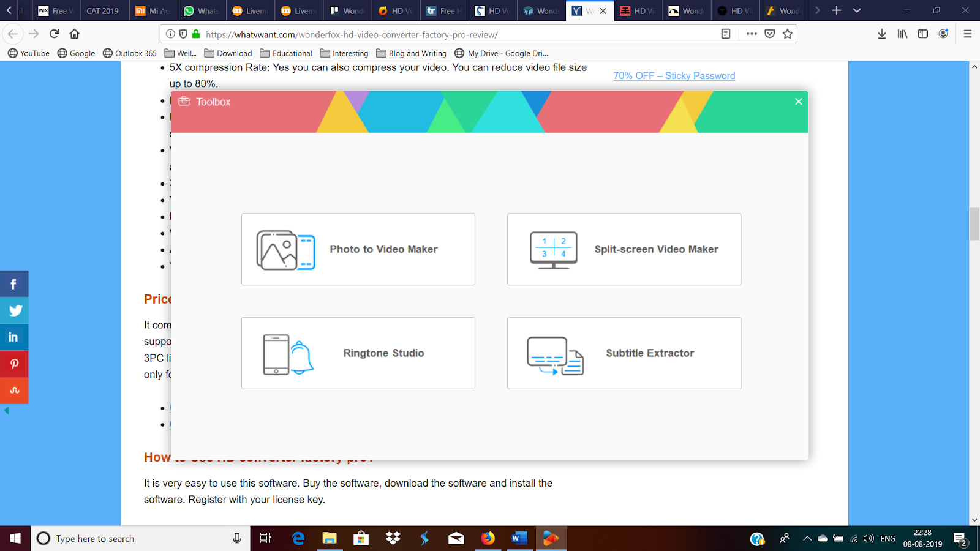Save page to Pocket

(770, 34)
